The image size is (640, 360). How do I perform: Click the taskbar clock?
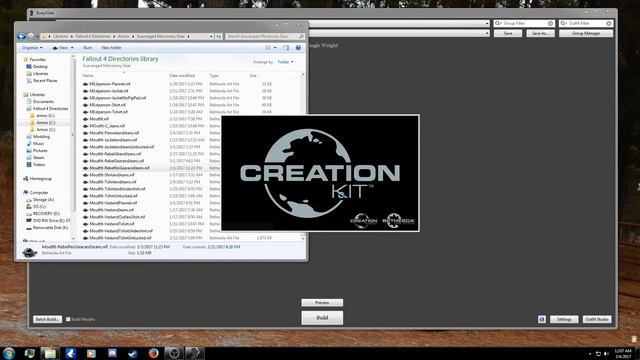coord(623,353)
